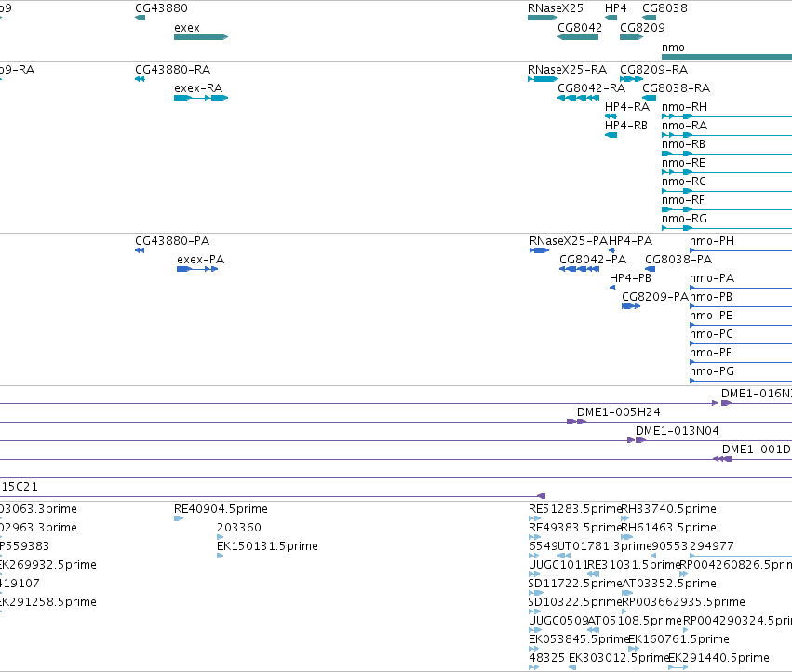The width and height of the screenshot is (792, 672).
Task: Open the nmo-PE protein label
Action: point(711,316)
